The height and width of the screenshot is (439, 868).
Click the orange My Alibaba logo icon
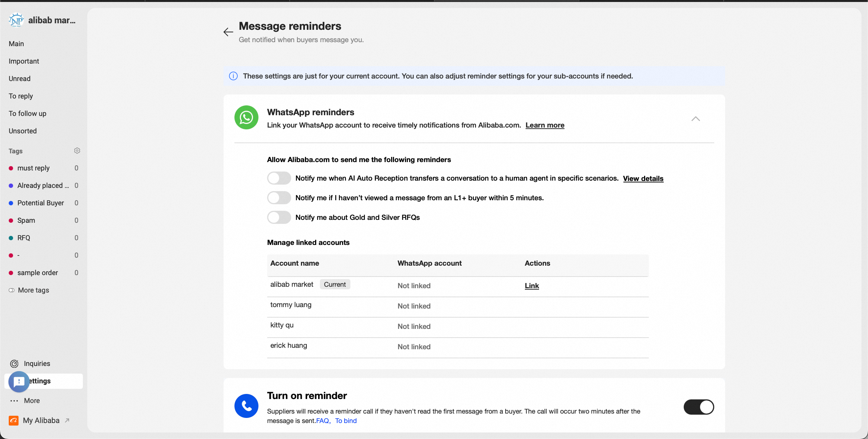click(14, 420)
